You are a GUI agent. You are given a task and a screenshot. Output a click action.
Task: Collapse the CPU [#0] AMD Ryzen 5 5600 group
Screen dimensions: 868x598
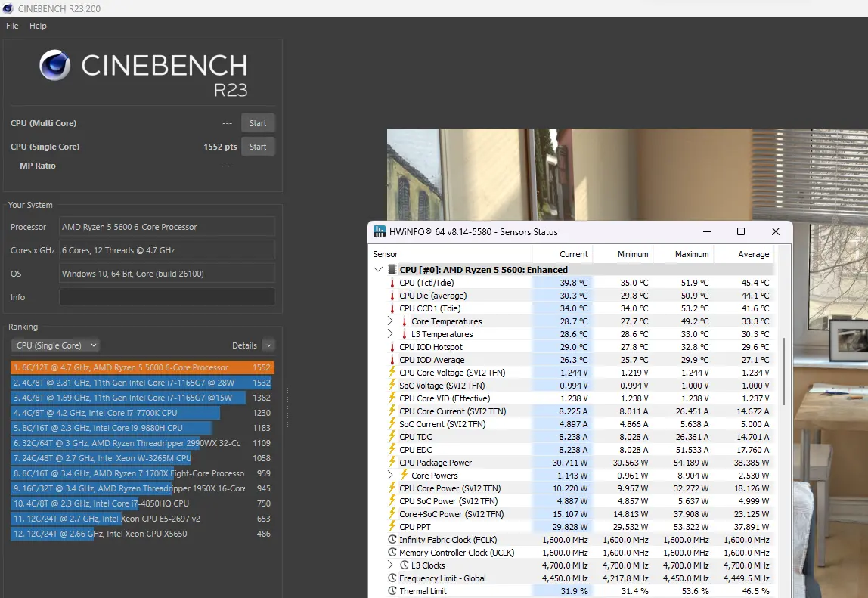tap(378, 270)
